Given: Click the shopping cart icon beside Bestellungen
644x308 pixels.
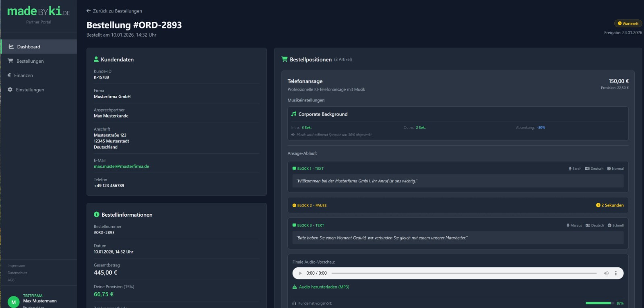Looking at the screenshot, I should pos(10,61).
